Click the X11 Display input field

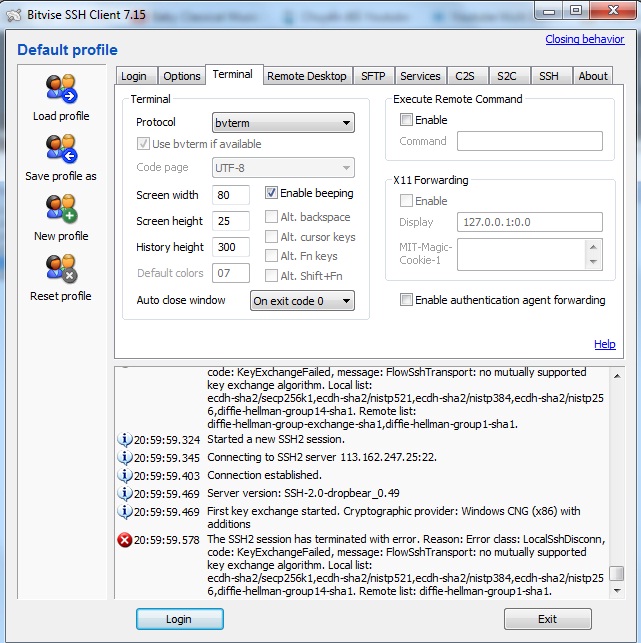[530, 222]
